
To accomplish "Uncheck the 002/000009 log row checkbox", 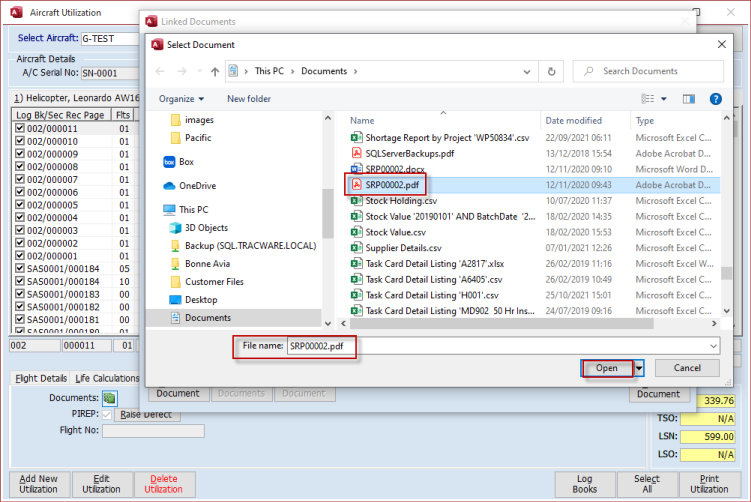I will 20,154.
